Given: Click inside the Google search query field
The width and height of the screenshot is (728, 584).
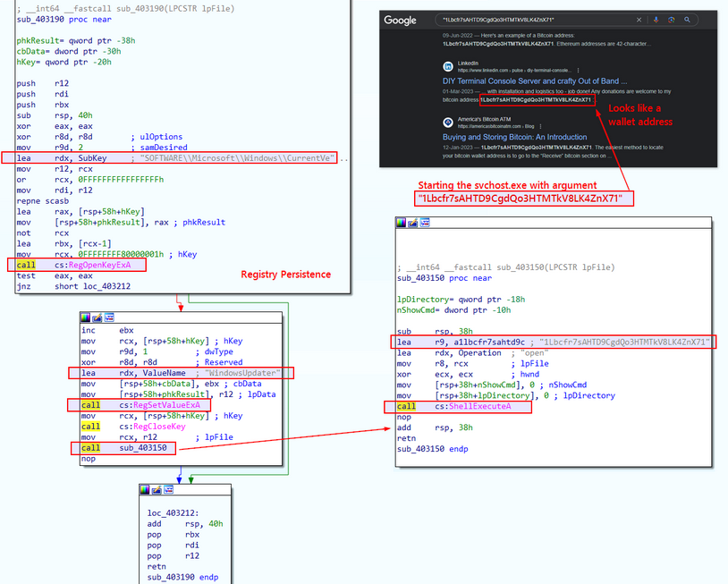Looking at the screenshot, I should point(534,20).
